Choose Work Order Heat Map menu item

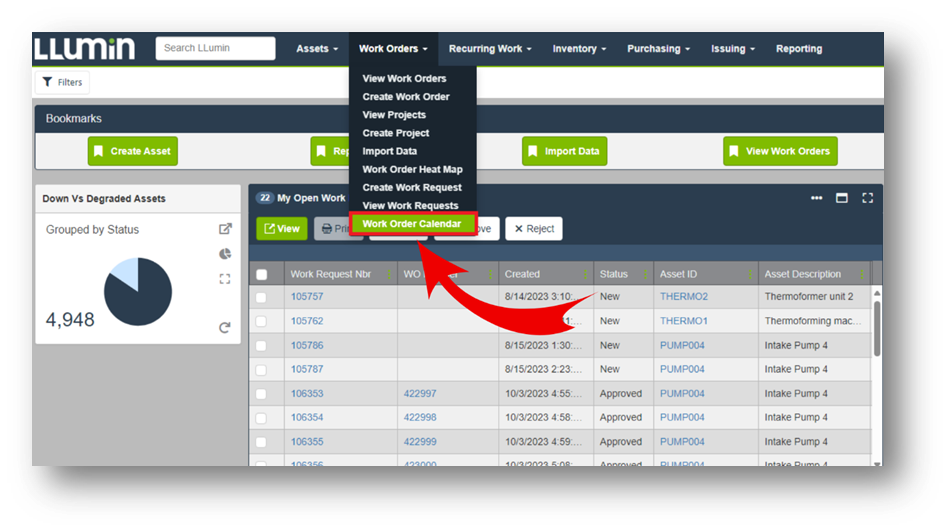(x=412, y=169)
